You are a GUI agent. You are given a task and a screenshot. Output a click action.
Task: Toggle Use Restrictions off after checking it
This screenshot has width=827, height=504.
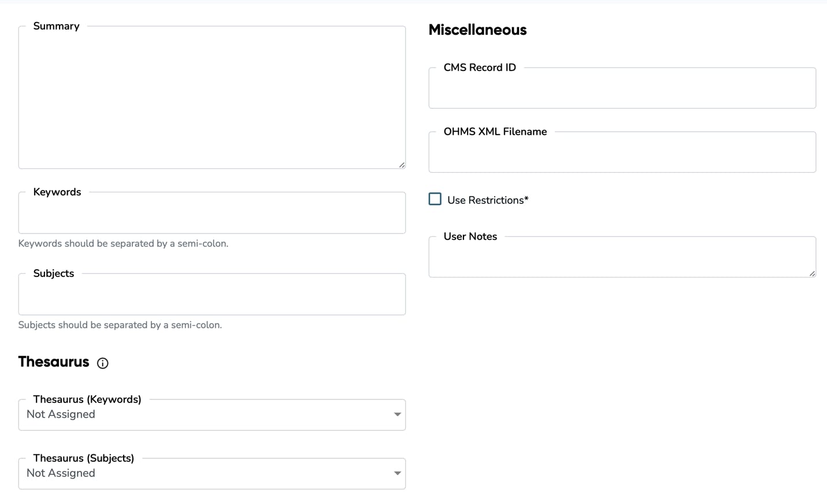tap(435, 199)
